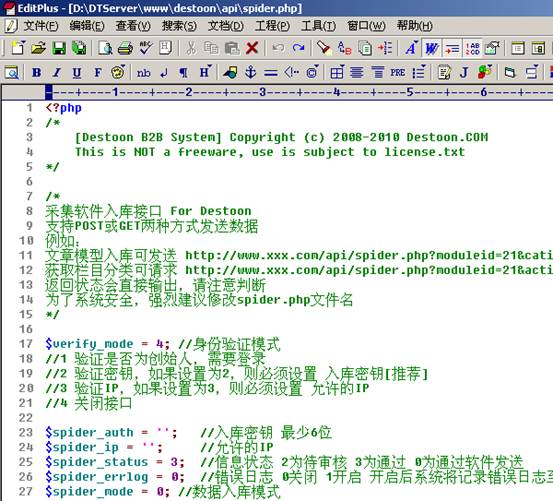
Task: Toggle Word Wrap with the W button
Action: pyautogui.click(x=431, y=48)
